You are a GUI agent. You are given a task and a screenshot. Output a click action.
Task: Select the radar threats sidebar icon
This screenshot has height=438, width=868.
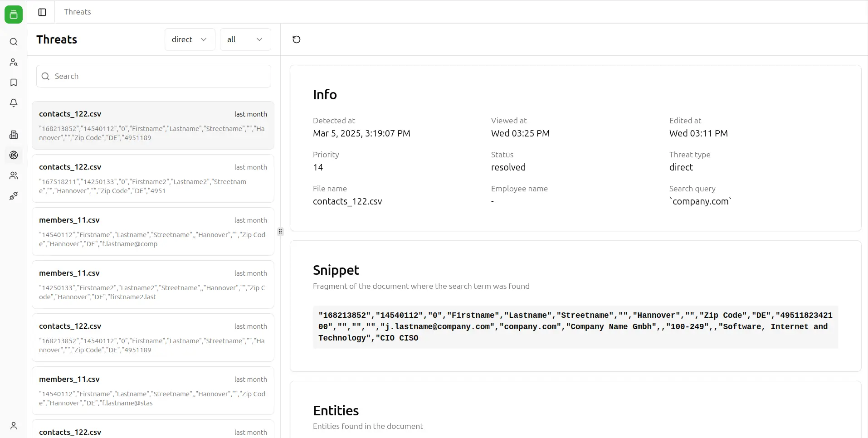click(14, 155)
